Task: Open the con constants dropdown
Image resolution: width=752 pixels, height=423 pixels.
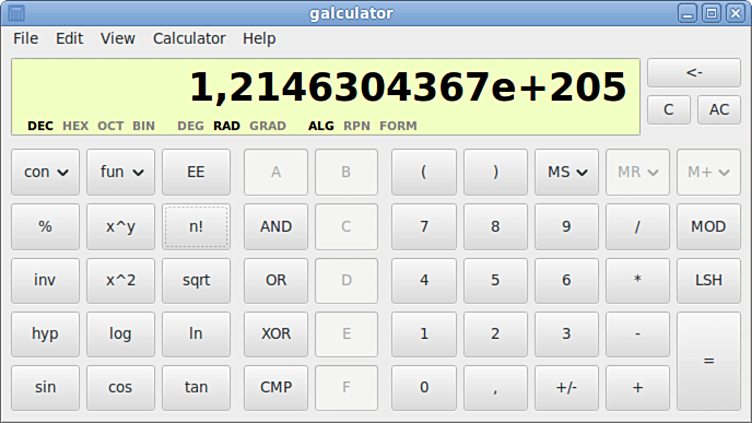Action: coord(45,172)
